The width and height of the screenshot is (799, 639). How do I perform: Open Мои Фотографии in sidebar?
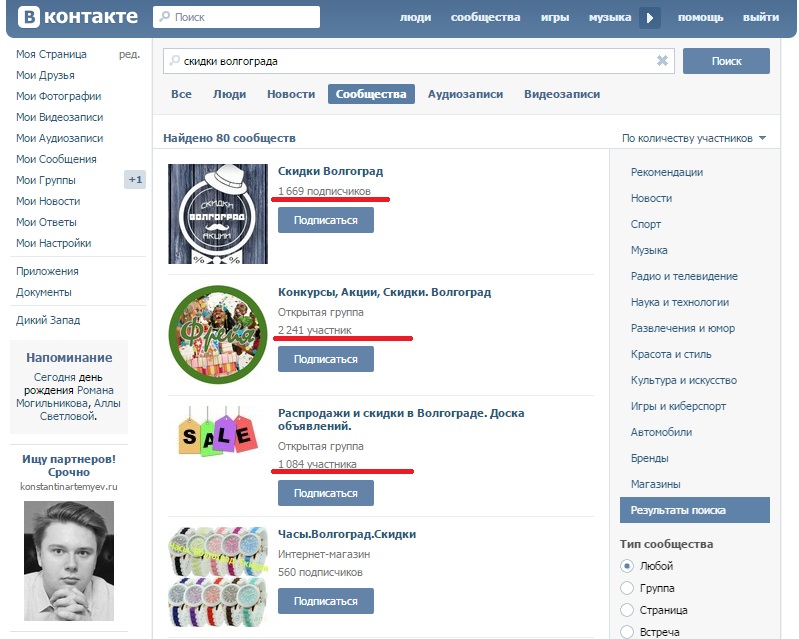click(59, 96)
